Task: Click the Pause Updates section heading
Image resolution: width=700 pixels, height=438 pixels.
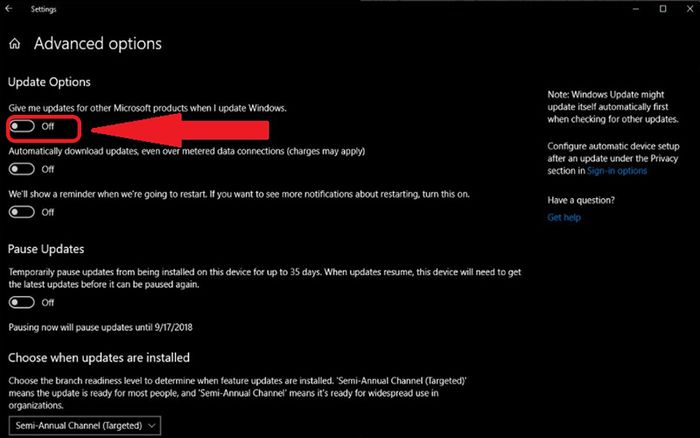Action: coord(46,249)
